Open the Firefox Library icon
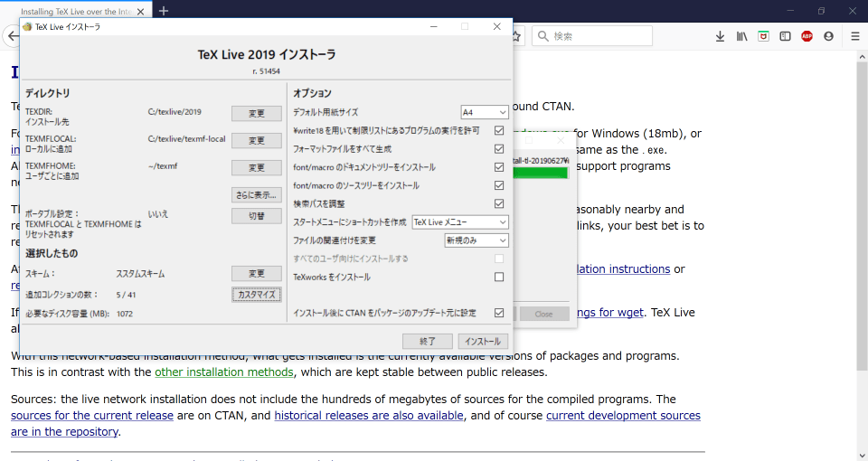868x461 pixels. (741, 36)
